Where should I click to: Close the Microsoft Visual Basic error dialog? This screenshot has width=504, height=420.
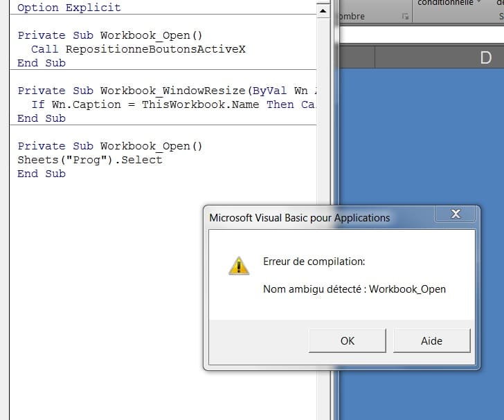coord(455,214)
